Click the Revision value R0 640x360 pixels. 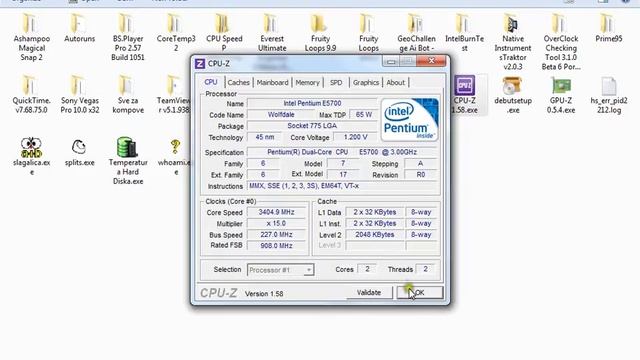pos(421,175)
